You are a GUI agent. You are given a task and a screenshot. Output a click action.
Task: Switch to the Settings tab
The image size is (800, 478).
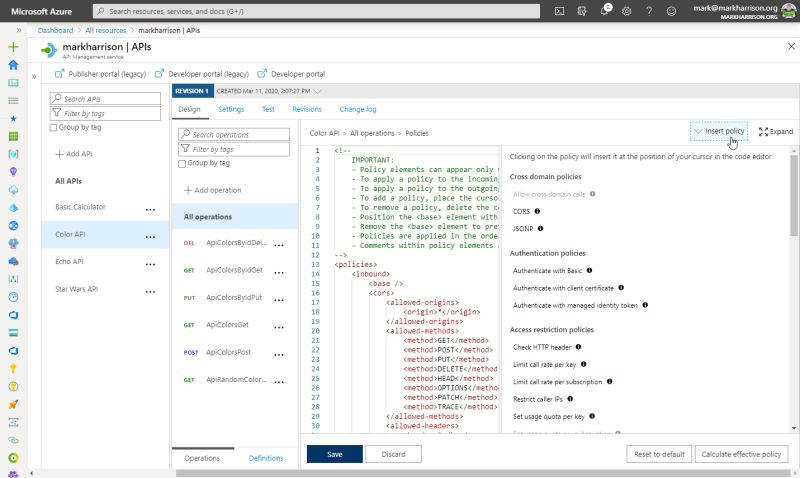(x=231, y=109)
